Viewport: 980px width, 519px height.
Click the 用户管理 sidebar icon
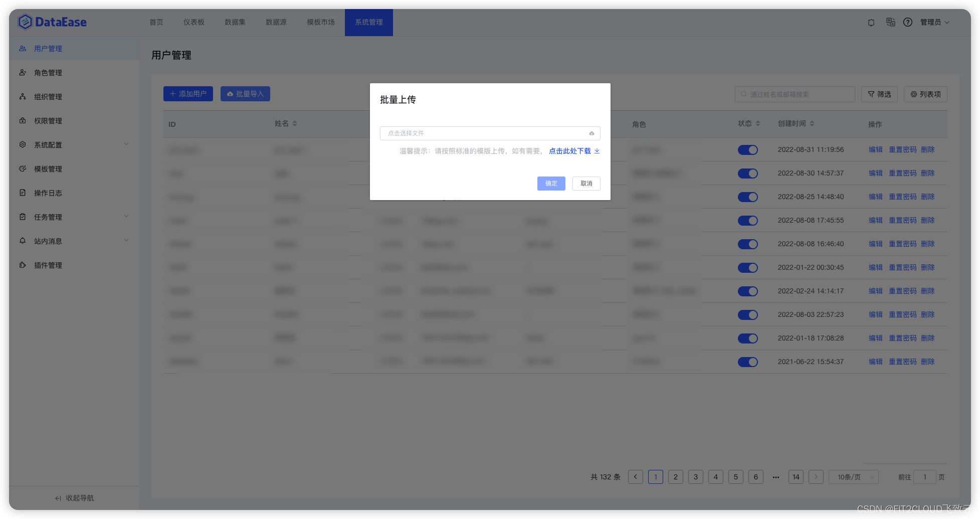23,49
